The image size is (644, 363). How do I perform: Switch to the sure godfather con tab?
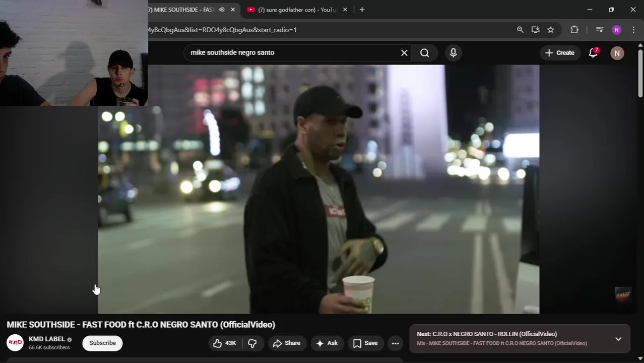click(296, 10)
